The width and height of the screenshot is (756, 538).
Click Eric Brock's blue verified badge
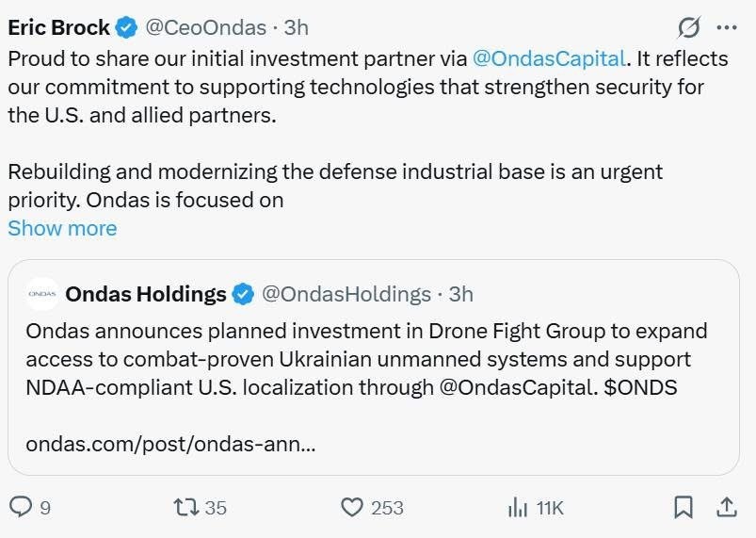(x=128, y=27)
